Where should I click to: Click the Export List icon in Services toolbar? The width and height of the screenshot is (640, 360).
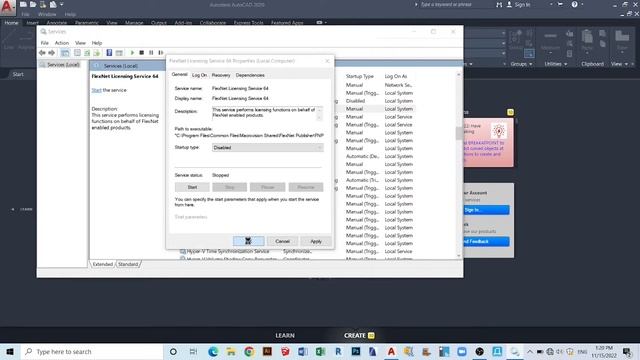[x=97, y=53]
